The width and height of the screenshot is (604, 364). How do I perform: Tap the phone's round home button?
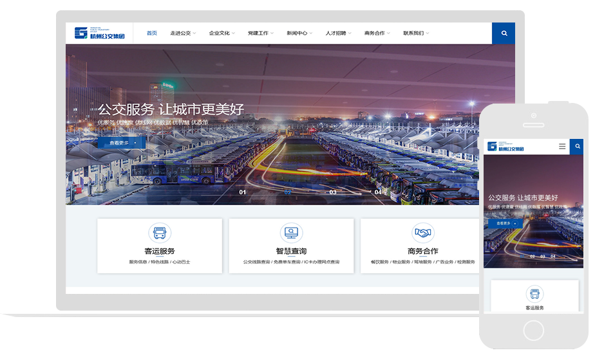tap(534, 330)
